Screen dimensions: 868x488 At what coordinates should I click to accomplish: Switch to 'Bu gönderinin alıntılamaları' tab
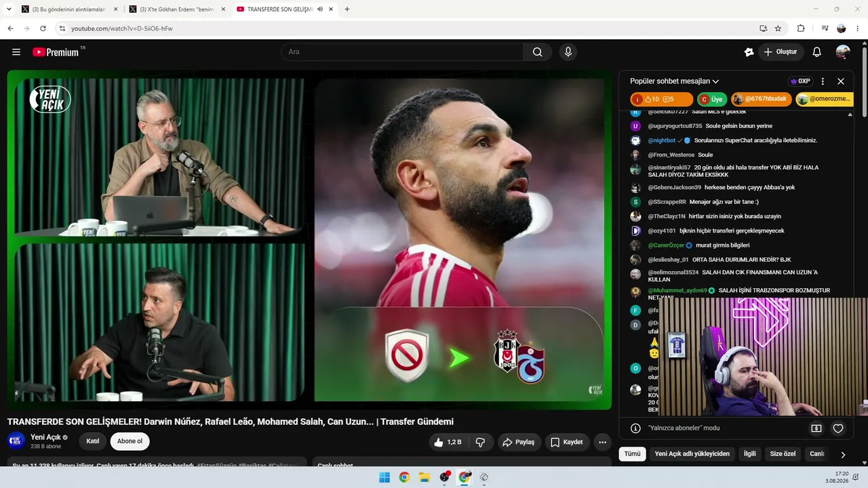coord(68,9)
